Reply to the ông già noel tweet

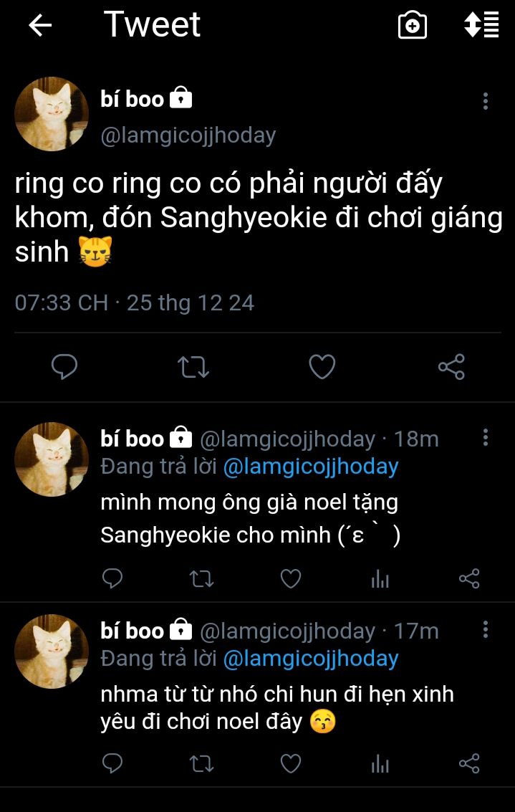click(112, 578)
